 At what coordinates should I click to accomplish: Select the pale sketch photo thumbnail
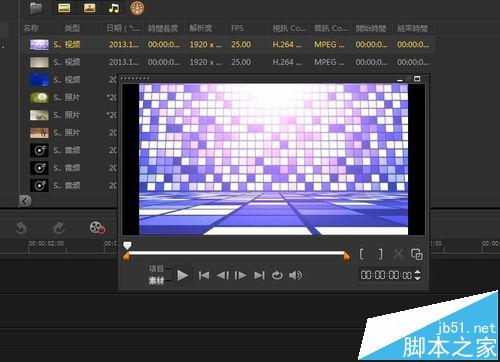coord(39,115)
